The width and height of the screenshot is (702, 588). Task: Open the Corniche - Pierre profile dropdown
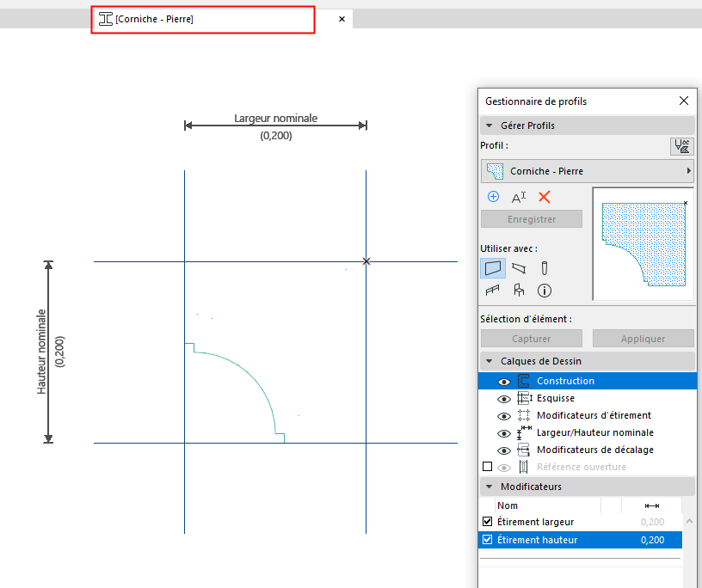click(x=588, y=171)
